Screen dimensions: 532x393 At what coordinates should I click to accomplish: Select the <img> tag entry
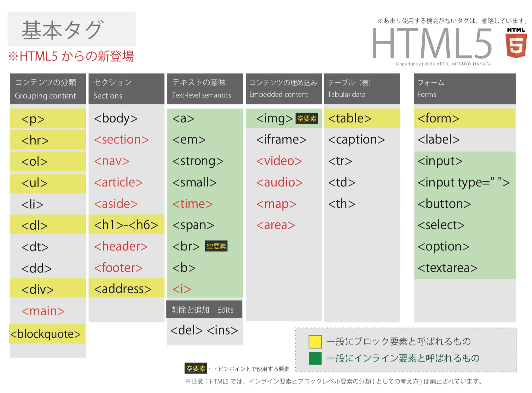(274, 119)
